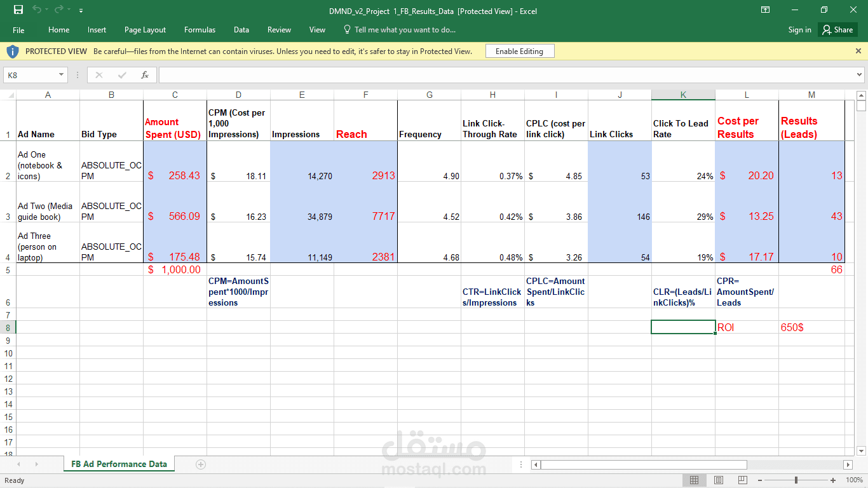The image size is (868, 488).
Task: Click the 100% zoom level text
Action: click(x=854, y=480)
